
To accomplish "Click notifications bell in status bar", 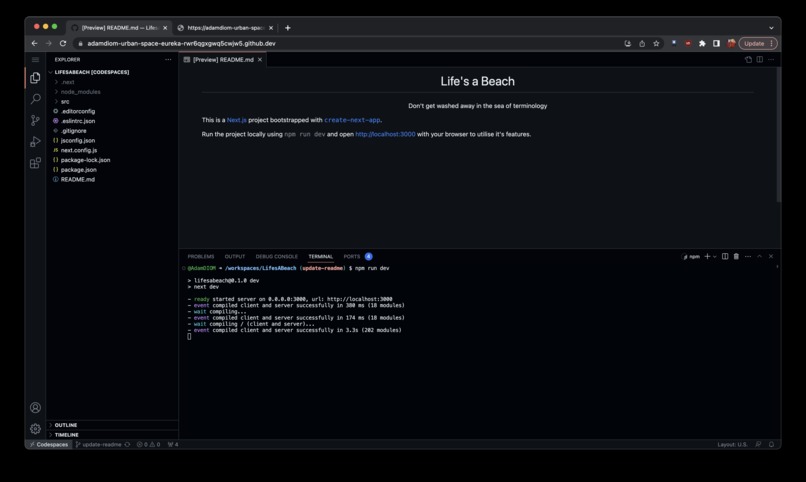I will point(772,444).
